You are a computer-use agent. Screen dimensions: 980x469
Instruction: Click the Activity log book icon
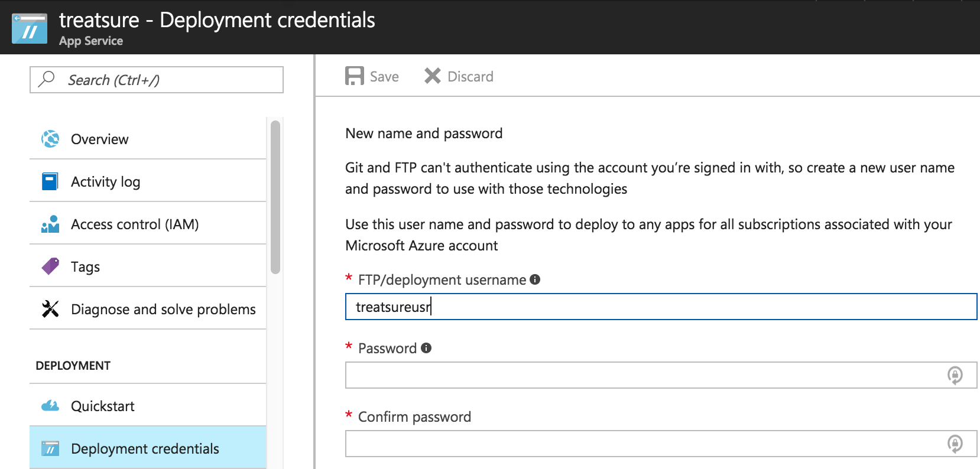point(50,181)
